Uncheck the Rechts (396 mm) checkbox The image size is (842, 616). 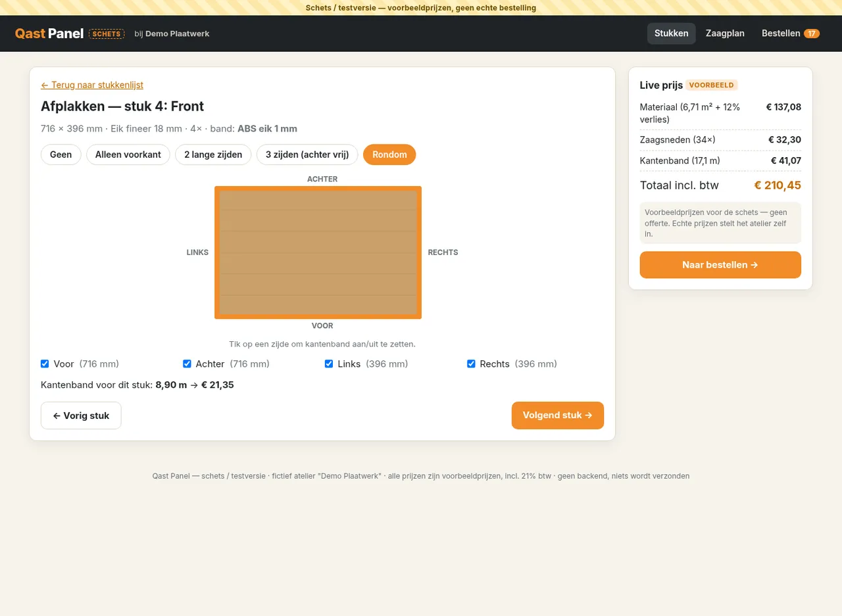click(471, 364)
